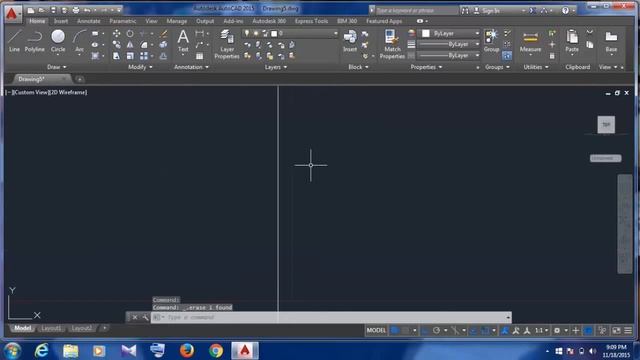Viewport: 640px width, 360px height.
Task: Open the Output ribbon tab
Action: click(205, 21)
